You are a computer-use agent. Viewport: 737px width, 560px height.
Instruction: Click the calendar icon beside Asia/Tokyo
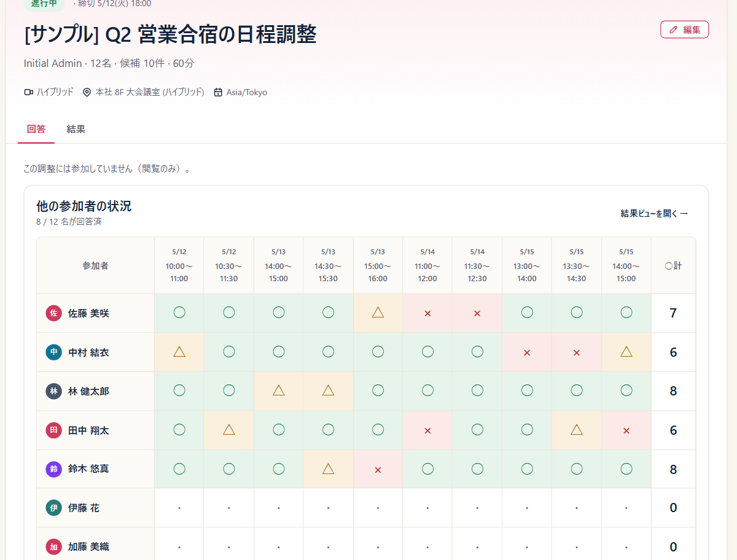click(x=218, y=92)
